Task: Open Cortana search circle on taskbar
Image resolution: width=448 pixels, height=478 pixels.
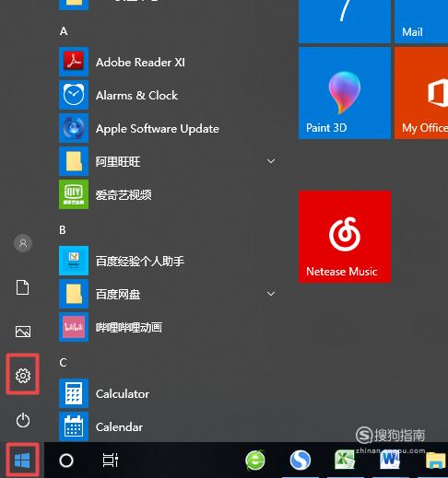Action: pyautogui.click(x=66, y=461)
